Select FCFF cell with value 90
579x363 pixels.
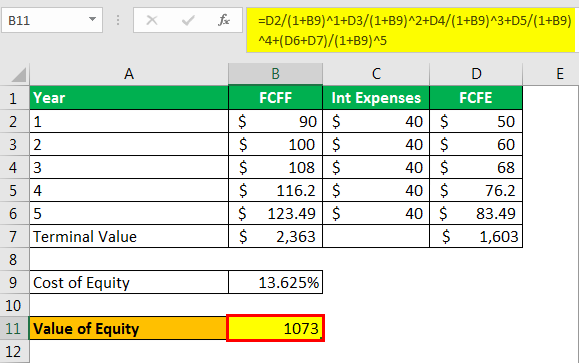[x=275, y=121]
